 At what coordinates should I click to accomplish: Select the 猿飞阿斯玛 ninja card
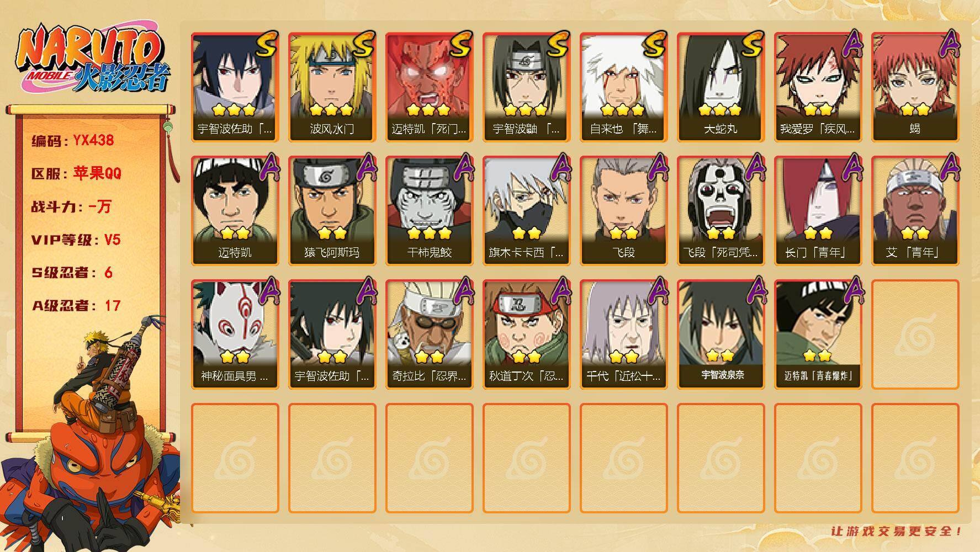pyautogui.click(x=332, y=210)
